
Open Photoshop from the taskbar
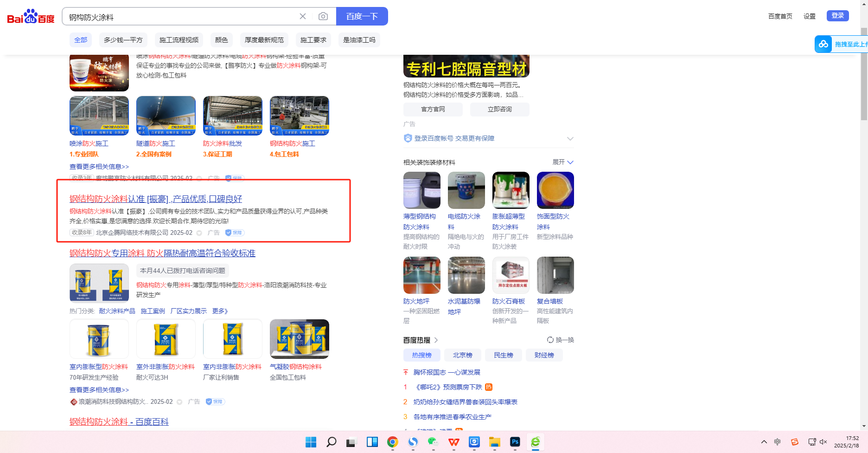tap(515, 442)
